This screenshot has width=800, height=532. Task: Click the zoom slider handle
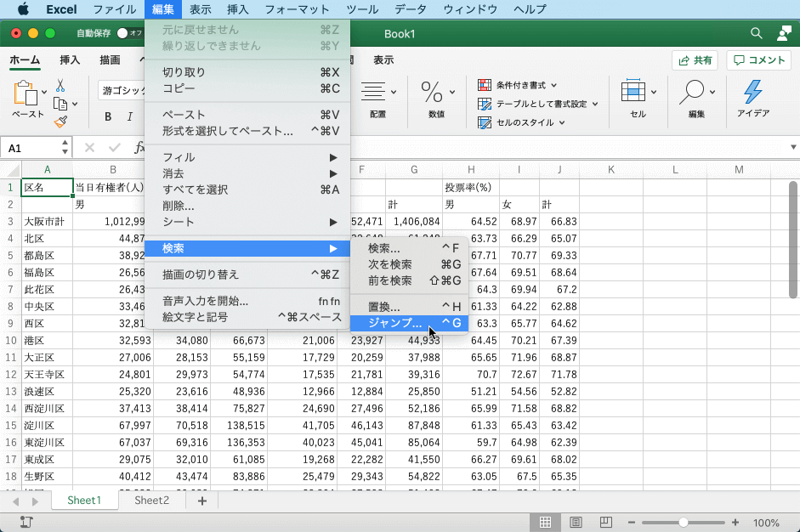684,523
